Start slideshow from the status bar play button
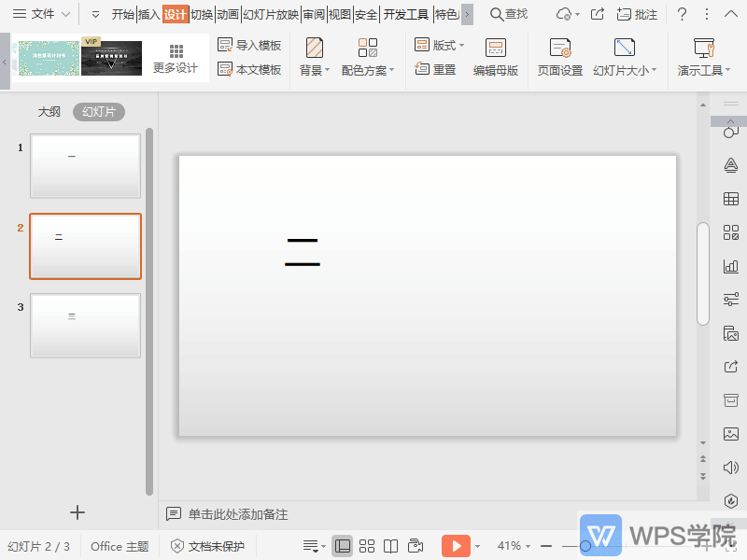Screen dimensions: 747x560 click(x=457, y=546)
